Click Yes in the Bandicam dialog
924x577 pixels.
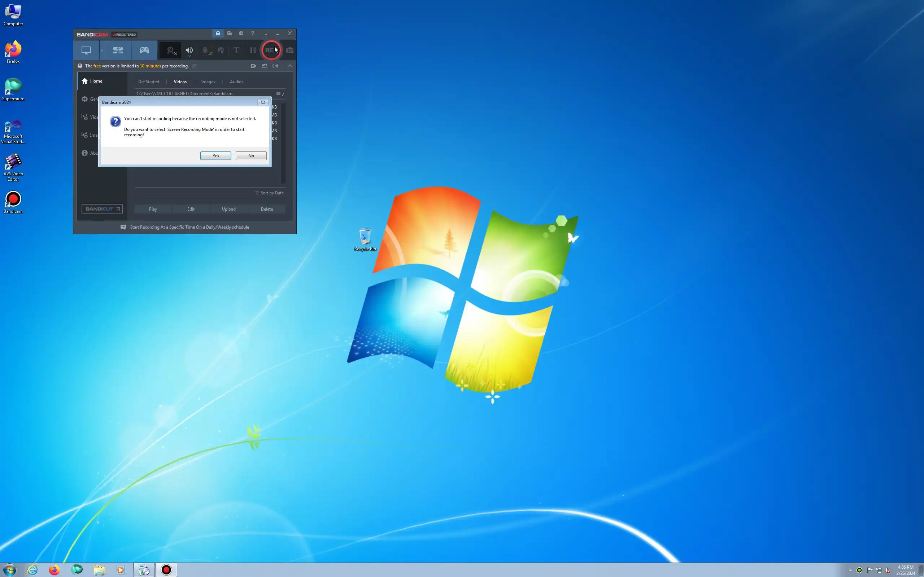(x=216, y=156)
